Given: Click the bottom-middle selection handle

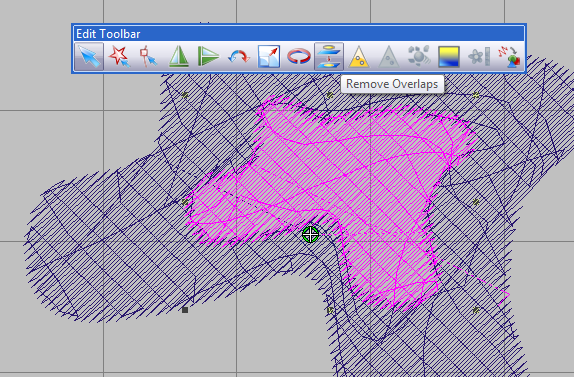Looking at the screenshot, I should (x=330, y=310).
